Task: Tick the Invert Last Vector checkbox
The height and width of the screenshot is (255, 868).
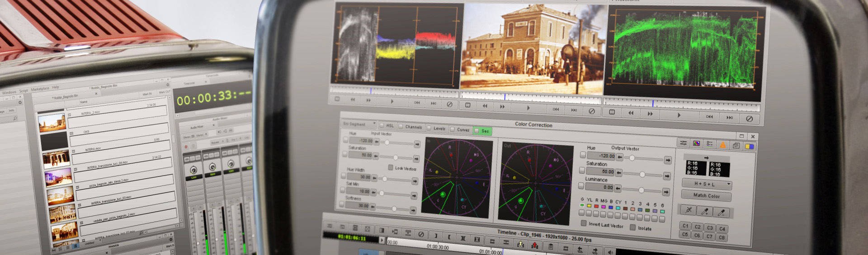Action: 584,223
